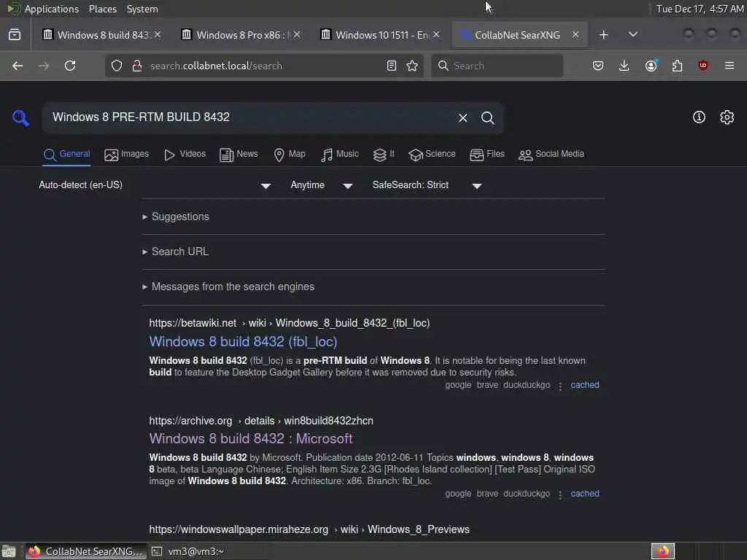Bookmark this page with star icon
Image resolution: width=747 pixels, height=560 pixels.
point(412,66)
